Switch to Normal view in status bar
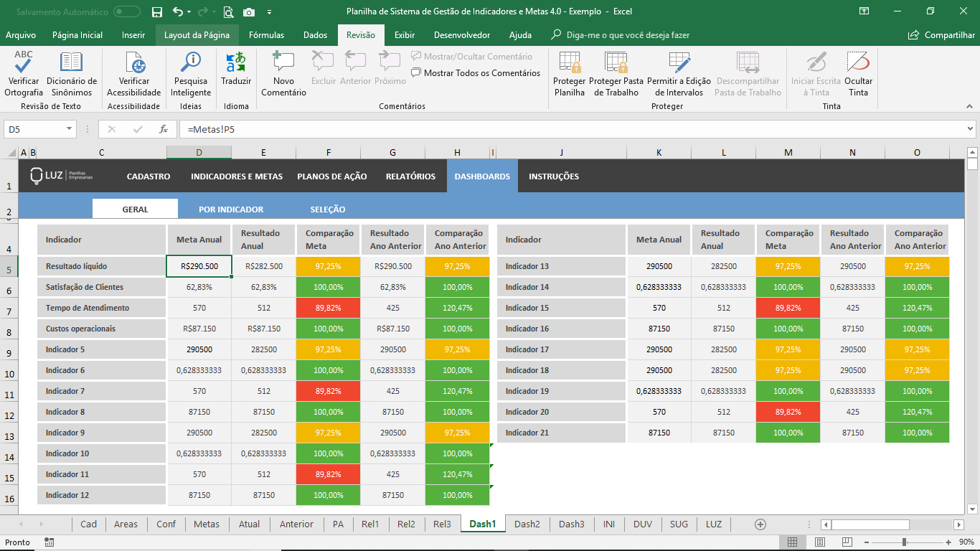Viewport: 980px width, 551px height. [792, 542]
